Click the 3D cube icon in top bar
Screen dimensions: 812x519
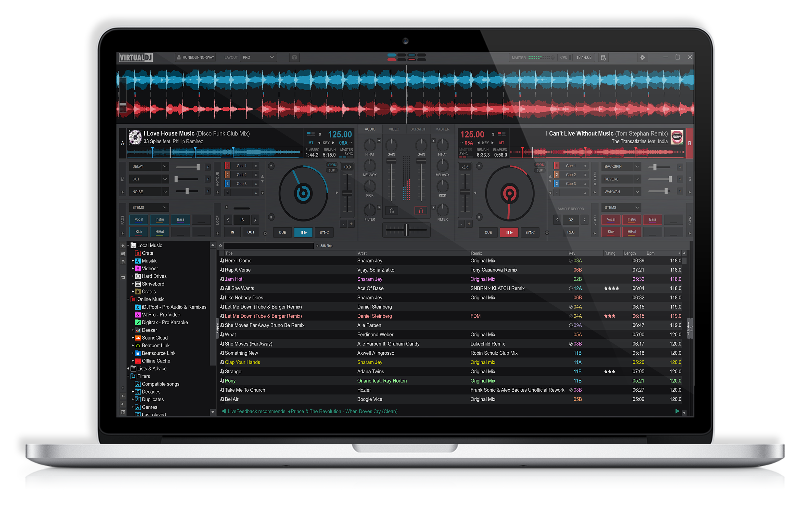(x=294, y=58)
